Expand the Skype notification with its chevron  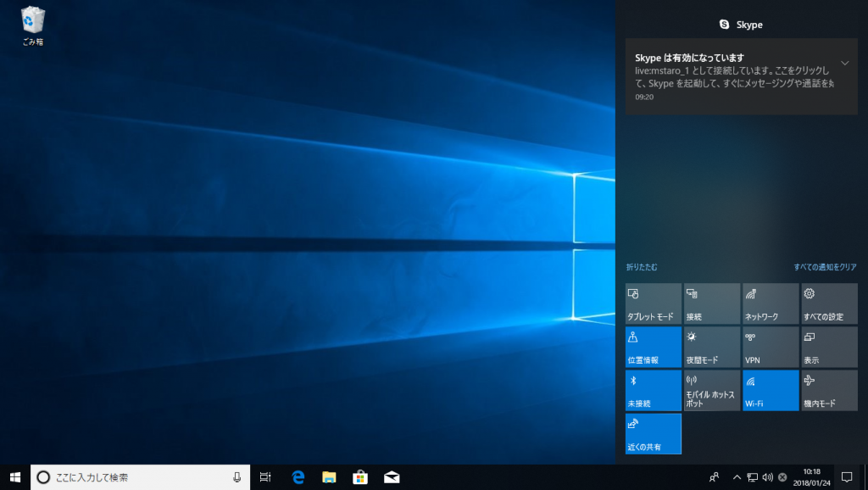coord(844,63)
